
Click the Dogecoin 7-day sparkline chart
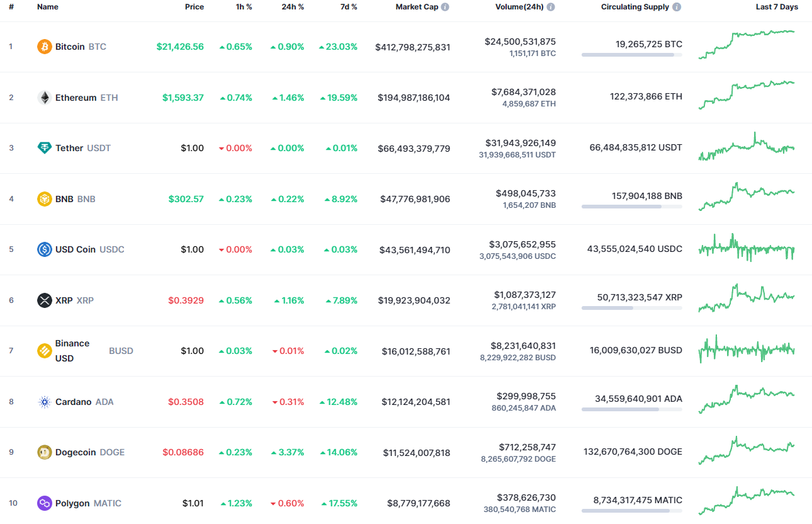point(746,450)
